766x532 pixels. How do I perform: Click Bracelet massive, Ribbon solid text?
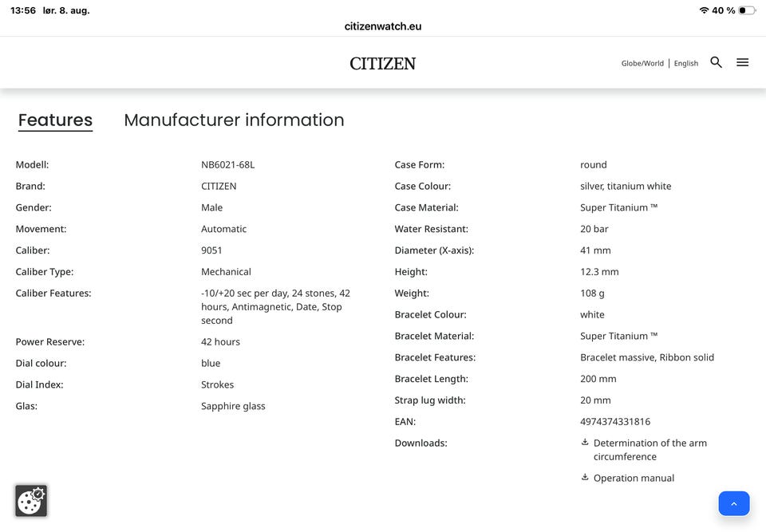pyautogui.click(x=647, y=357)
